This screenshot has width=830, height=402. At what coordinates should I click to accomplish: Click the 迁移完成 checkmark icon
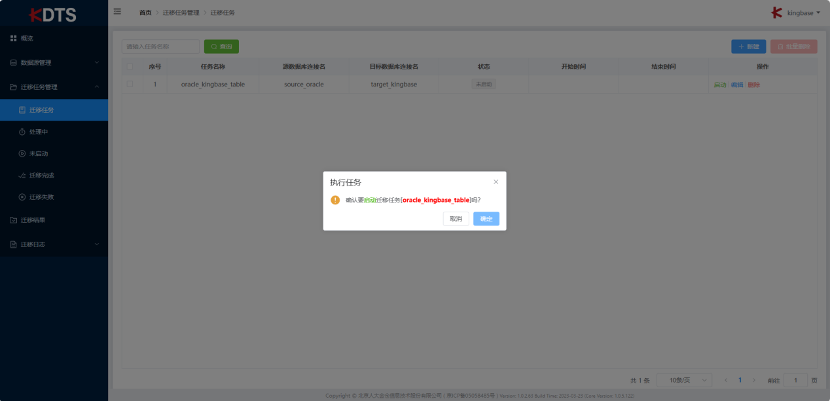[x=22, y=175]
